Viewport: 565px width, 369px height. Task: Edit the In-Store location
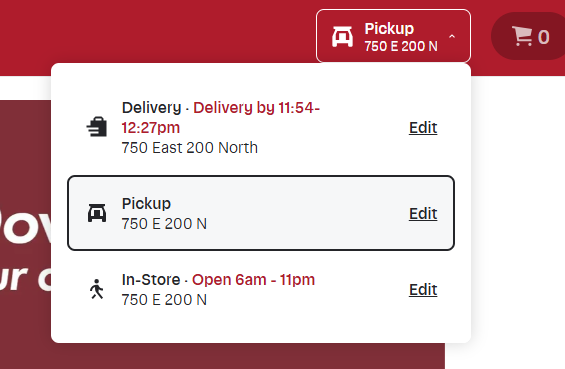[423, 289]
